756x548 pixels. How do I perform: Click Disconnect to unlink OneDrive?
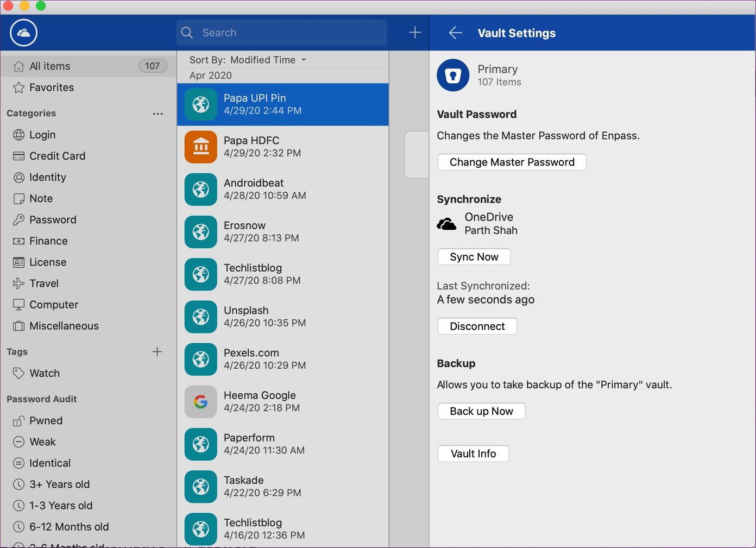477,326
